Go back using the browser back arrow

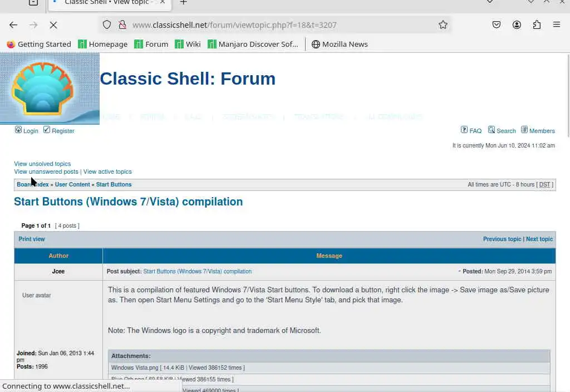13,24
